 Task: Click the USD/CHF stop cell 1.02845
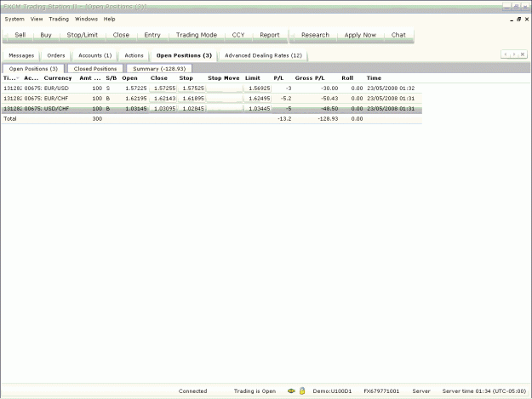click(192, 109)
